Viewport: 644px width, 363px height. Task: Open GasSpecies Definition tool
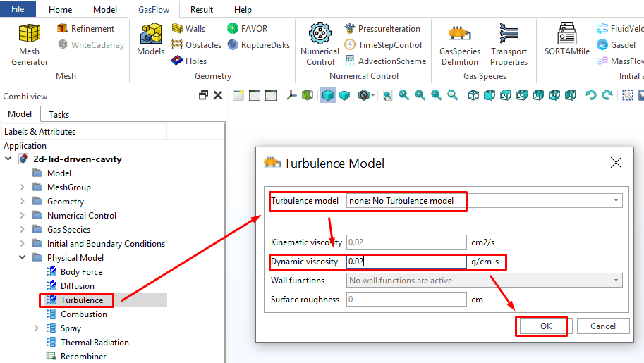459,44
